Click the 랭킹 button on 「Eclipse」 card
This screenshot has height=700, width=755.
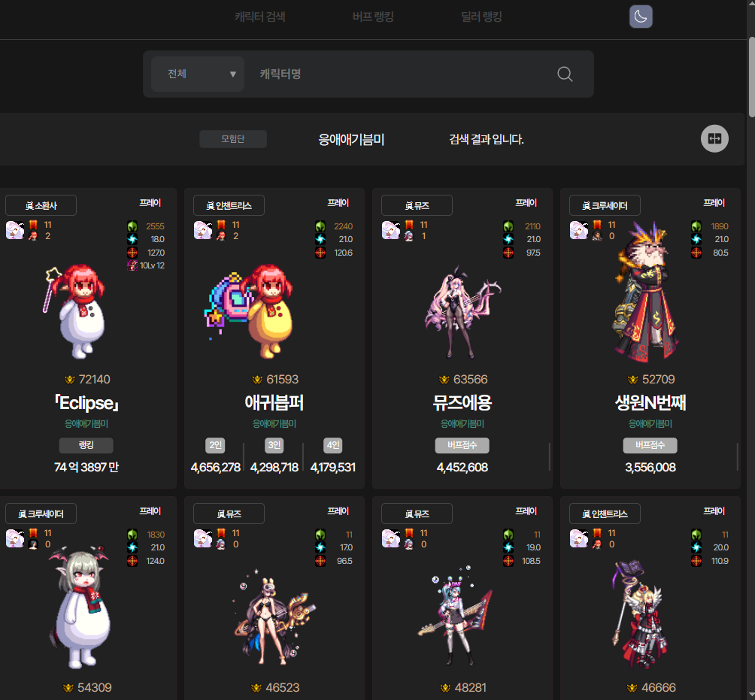pyautogui.click(x=86, y=445)
